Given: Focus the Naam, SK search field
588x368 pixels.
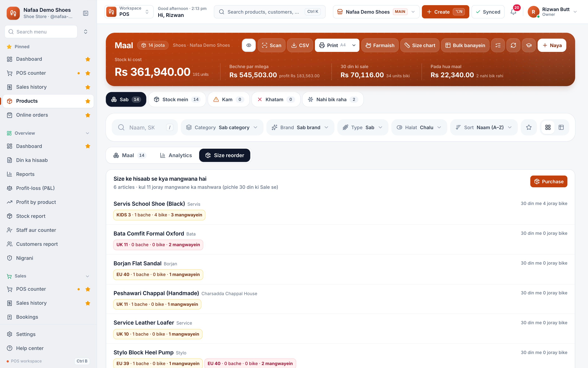Looking at the screenshot, I should [x=145, y=127].
